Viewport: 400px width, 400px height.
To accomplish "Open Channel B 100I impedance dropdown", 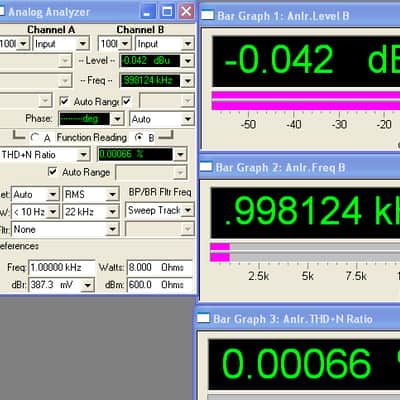I will (x=125, y=44).
